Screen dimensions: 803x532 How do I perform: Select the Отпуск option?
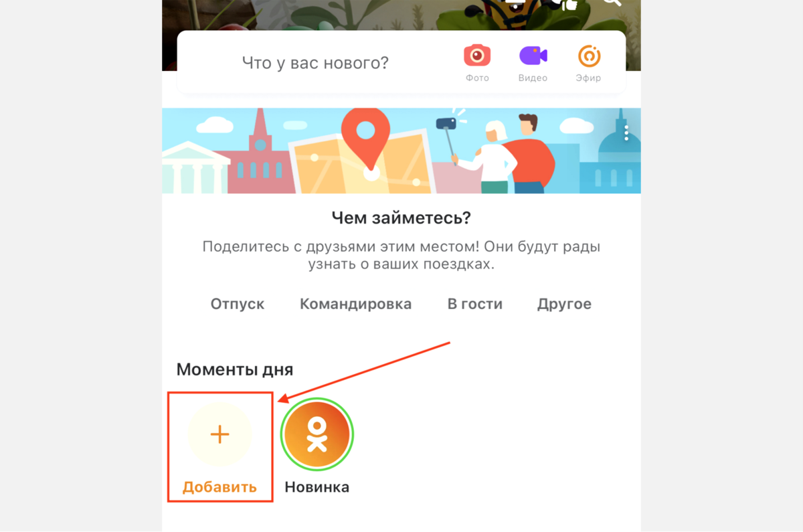pos(238,304)
